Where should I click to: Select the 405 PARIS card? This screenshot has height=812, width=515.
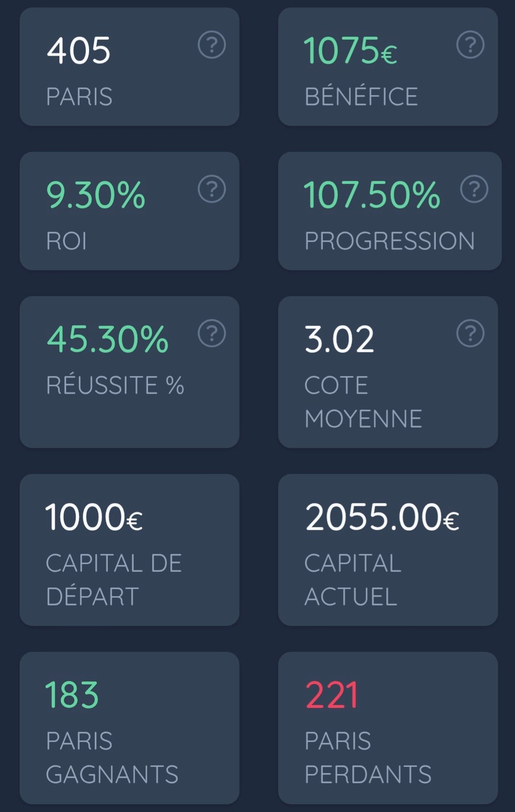[129, 67]
